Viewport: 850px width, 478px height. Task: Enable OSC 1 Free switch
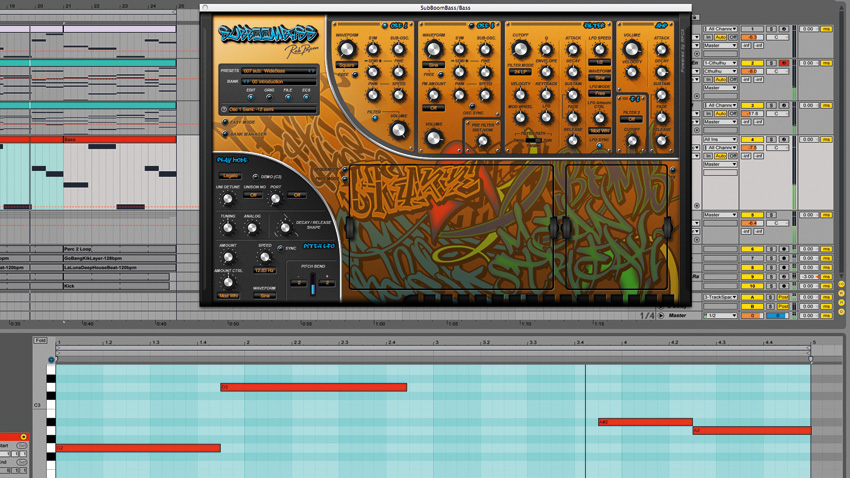click(x=356, y=75)
